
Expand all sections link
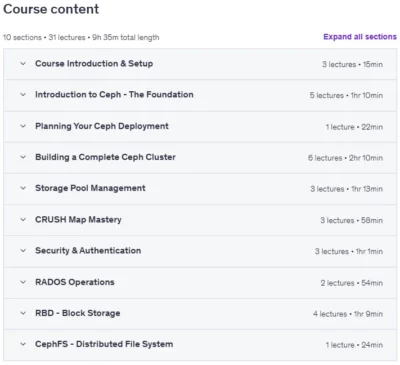360,37
